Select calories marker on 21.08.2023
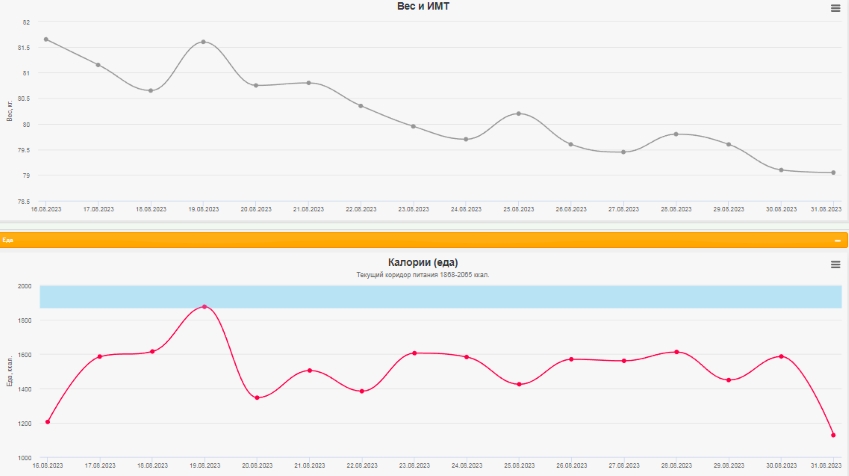Image resolution: width=849 pixels, height=476 pixels. click(x=310, y=370)
